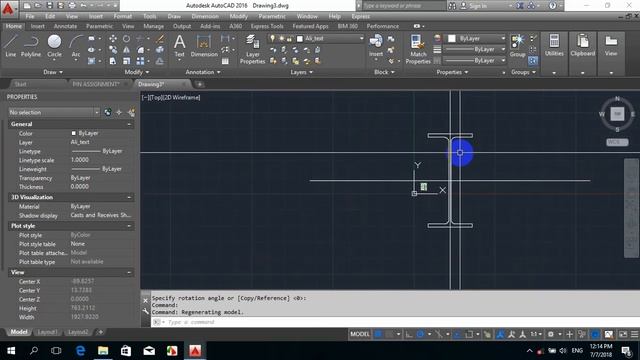Click the Table icon in Annotation panel

click(225, 61)
